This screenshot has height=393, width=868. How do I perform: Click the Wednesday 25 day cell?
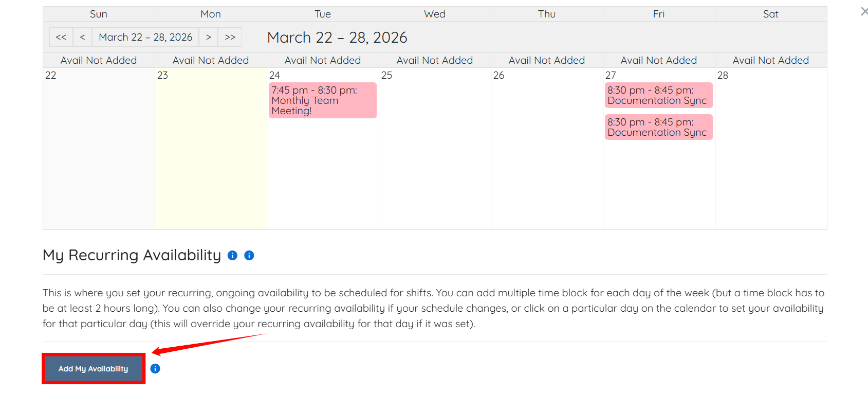coord(435,154)
